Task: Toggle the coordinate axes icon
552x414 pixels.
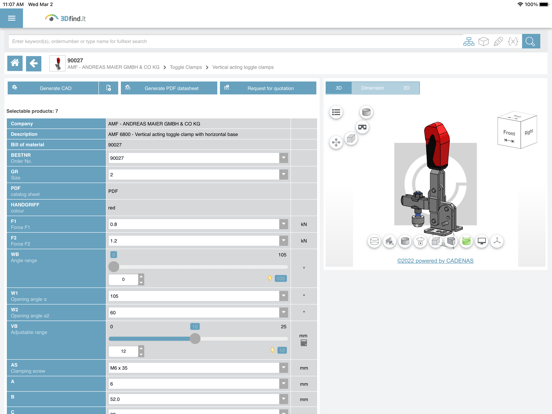Action: pyautogui.click(x=497, y=242)
